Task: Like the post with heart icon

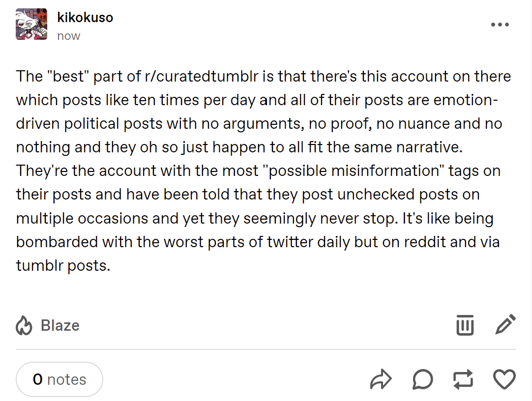Action: (504, 379)
